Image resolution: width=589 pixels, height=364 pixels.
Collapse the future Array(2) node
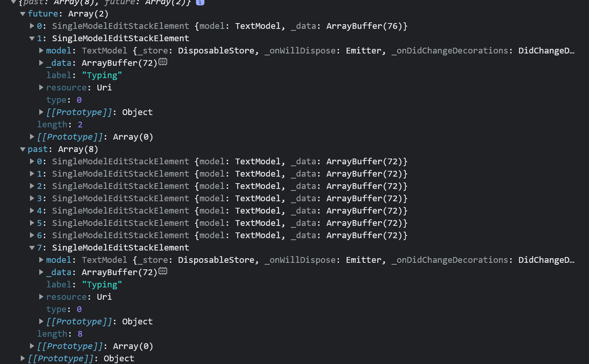(23, 13)
